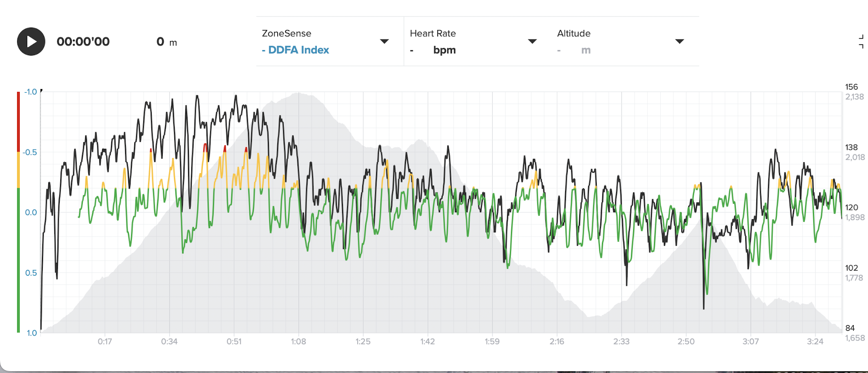Click the 84 heart rate axis value
Viewport: 868px width, 373px height.
850,328
